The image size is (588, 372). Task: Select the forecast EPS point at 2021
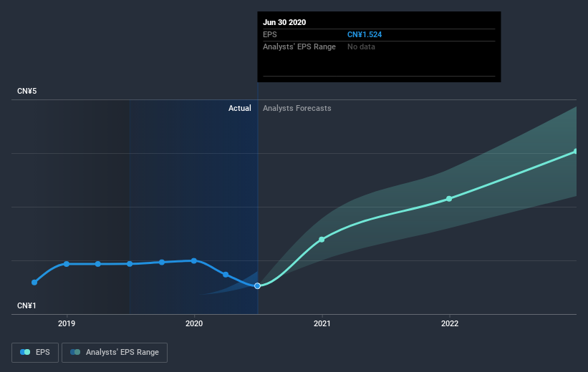322,240
